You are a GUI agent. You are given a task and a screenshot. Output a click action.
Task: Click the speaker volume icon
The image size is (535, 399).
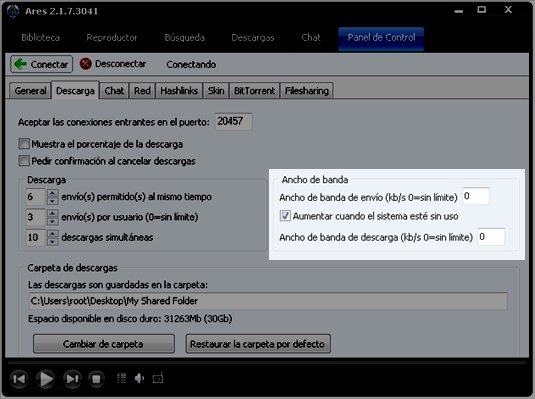coord(140,378)
